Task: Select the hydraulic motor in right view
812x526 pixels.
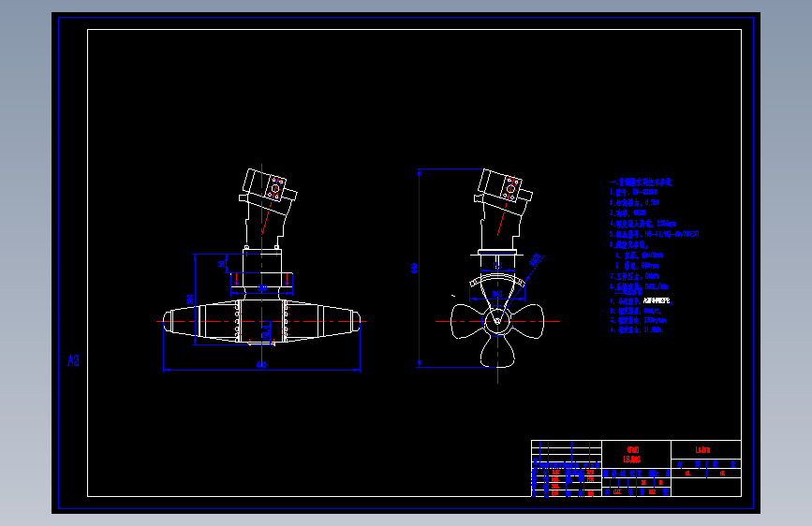Action: pyautogui.click(x=503, y=209)
